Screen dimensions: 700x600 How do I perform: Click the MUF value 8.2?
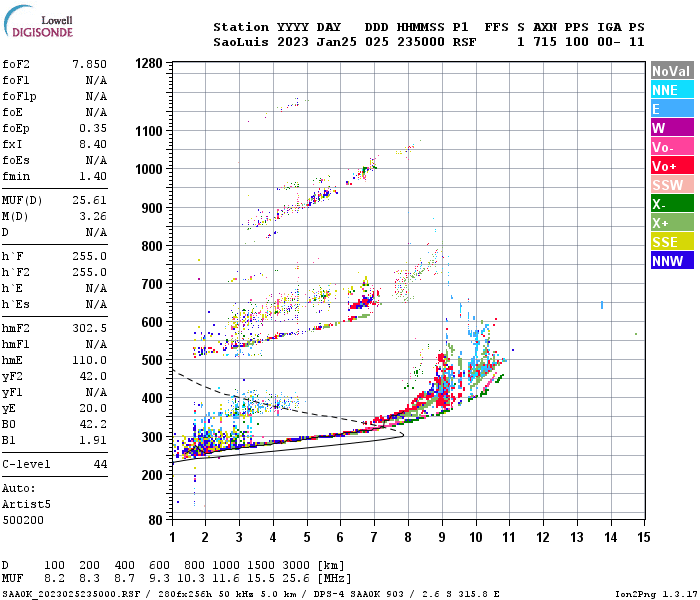point(54,579)
